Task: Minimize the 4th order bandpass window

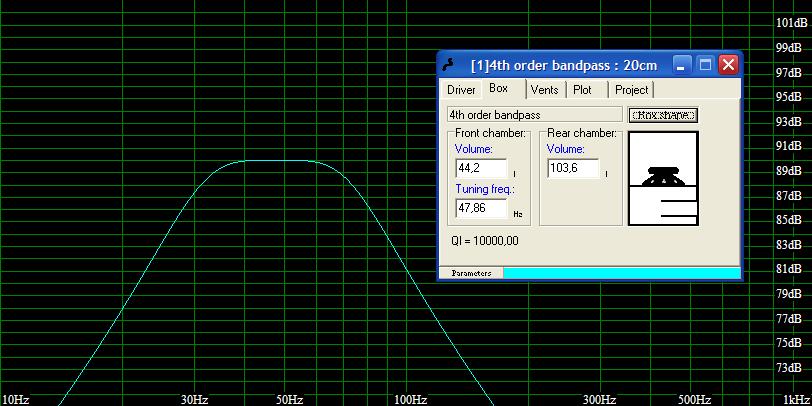Action: (681, 65)
